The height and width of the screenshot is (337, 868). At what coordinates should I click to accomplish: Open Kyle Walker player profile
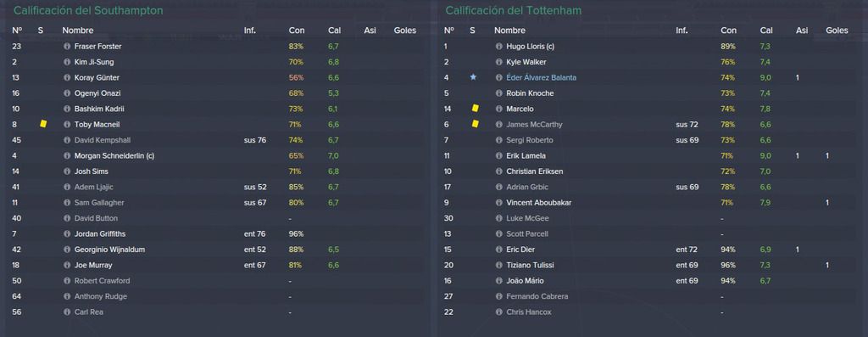526,62
